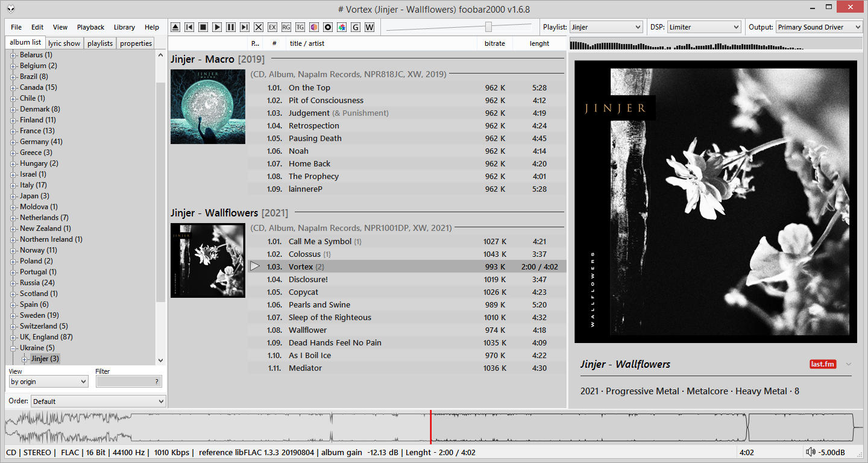Click the RG ReplayGain toolbar icon
This screenshot has width=868, height=463.
pyautogui.click(x=286, y=27)
